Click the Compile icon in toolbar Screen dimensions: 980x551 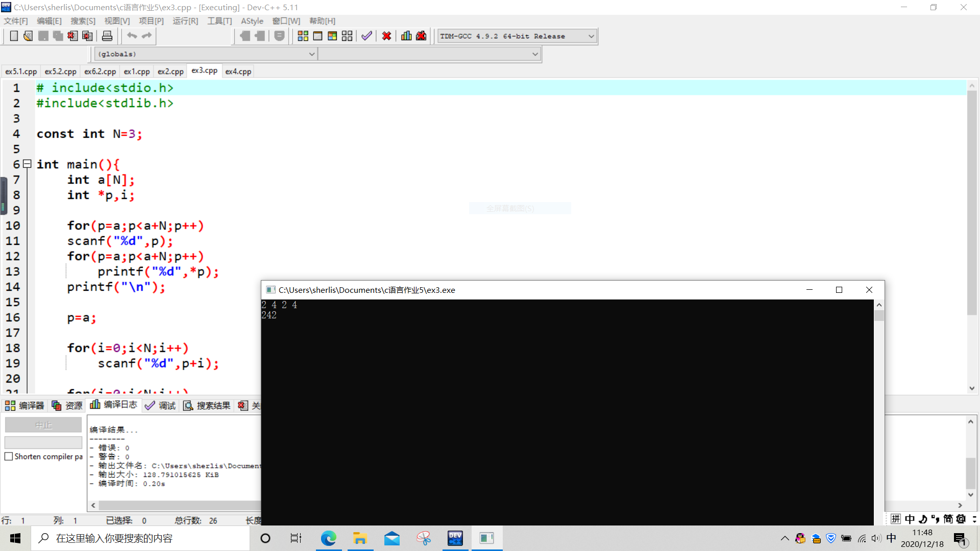pos(303,36)
